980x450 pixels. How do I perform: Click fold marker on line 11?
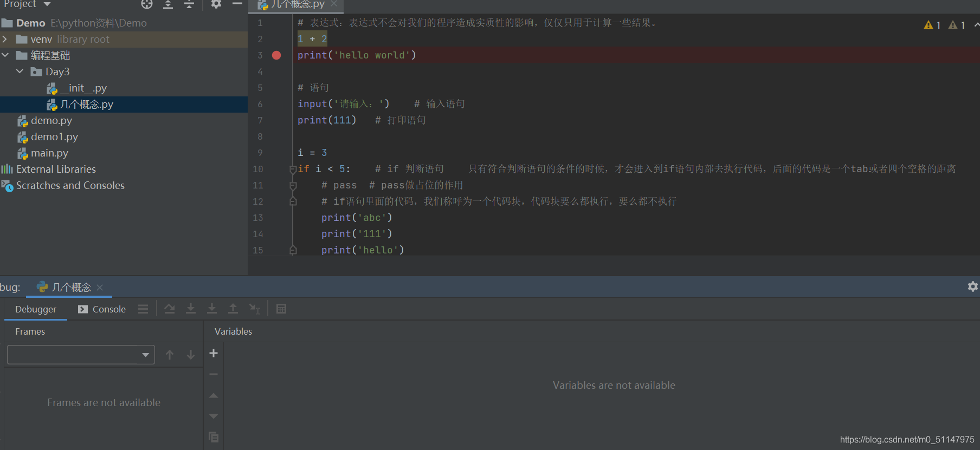click(293, 185)
